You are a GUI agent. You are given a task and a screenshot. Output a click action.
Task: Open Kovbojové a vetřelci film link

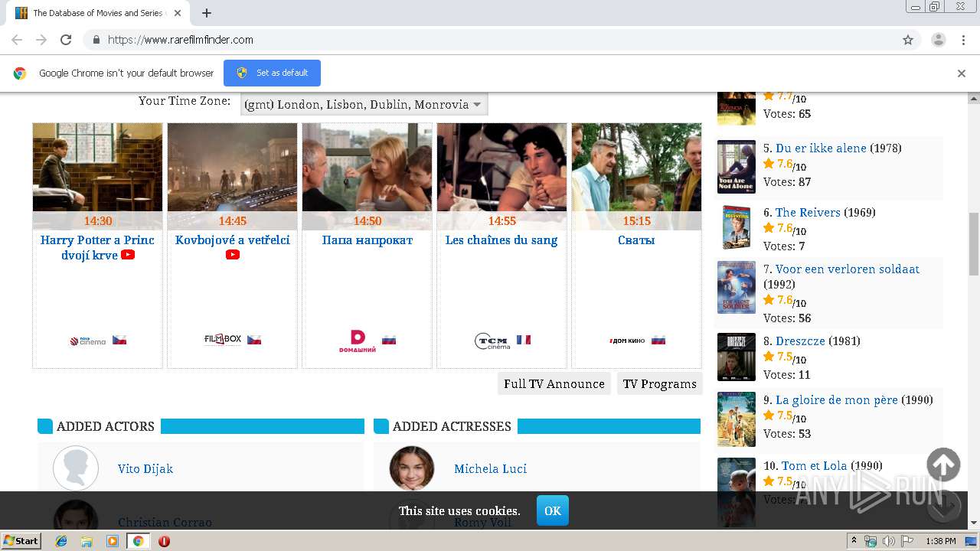point(233,240)
